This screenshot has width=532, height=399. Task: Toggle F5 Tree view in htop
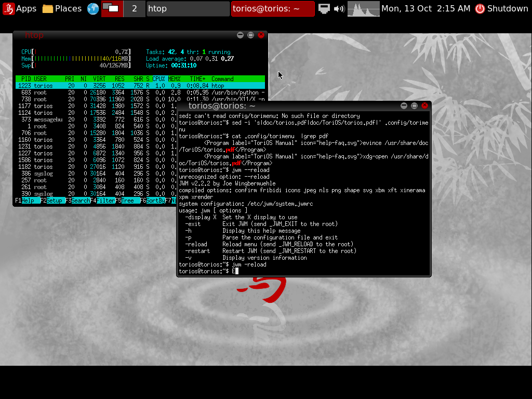tap(127, 201)
